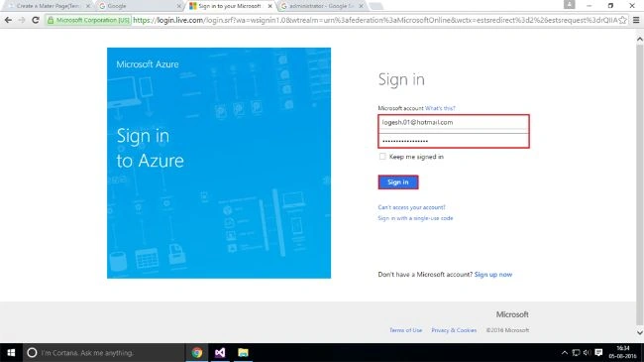644x362 pixels.
Task: Click the Cortana circle icon
Action: [x=32, y=352]
